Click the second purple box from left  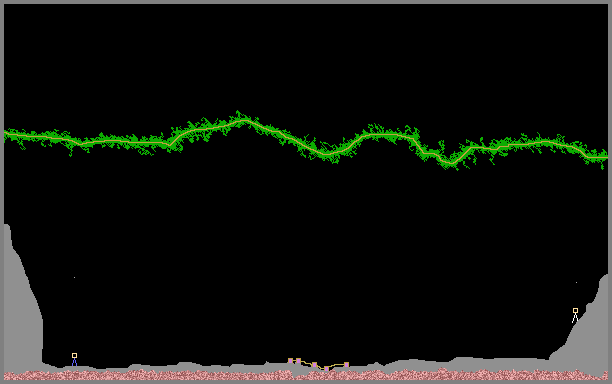299,361
